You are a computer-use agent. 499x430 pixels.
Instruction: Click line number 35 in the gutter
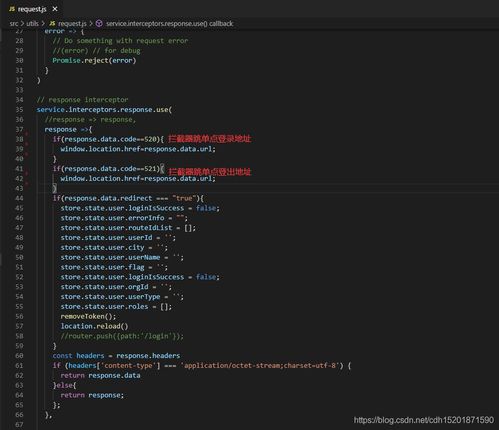pyautogui.click(x=19, y=110)
